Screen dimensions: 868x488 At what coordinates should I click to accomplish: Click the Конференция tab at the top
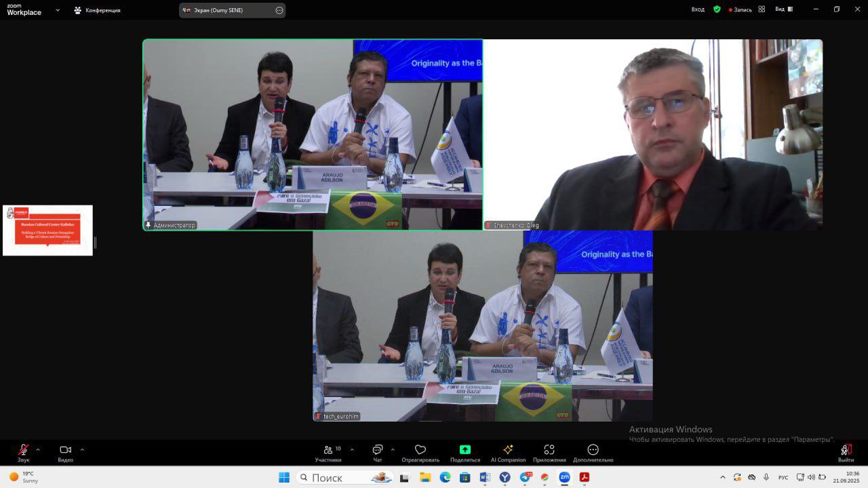97,10
